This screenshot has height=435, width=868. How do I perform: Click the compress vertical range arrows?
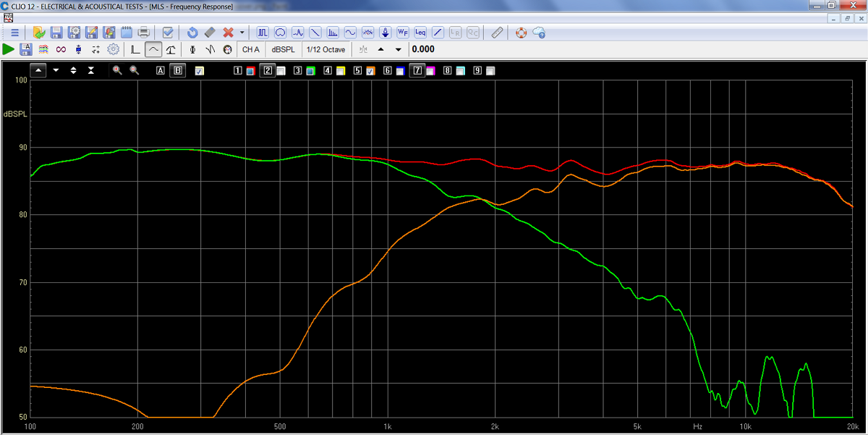(91, 70)
